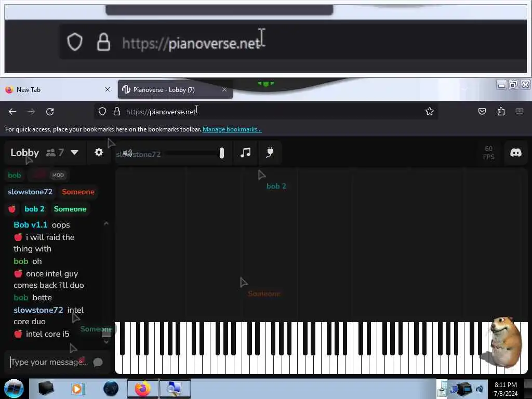The width and height of the screenshot is (532, 399).
Task: Click the 'bette' chat message by bob
Action: pos(42,298)
